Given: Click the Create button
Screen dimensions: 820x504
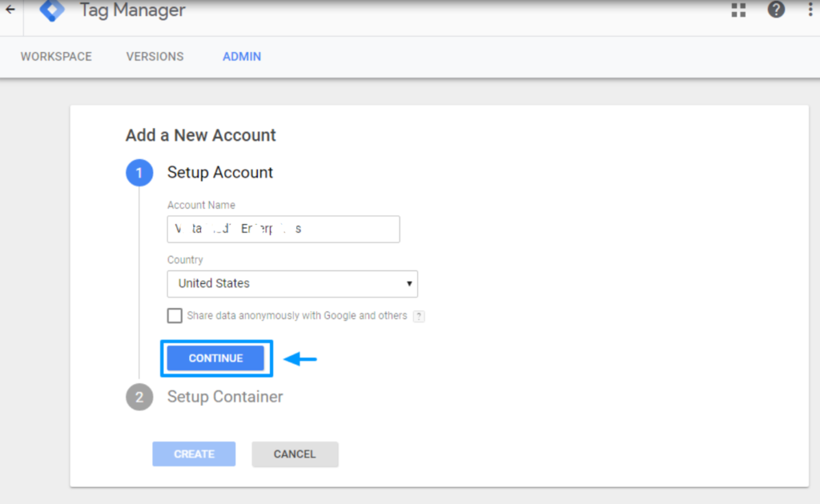Looking at the screenshot, I should [194, 454].
